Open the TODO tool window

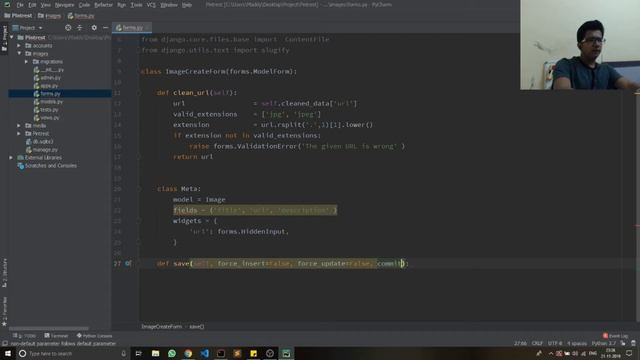24,336
